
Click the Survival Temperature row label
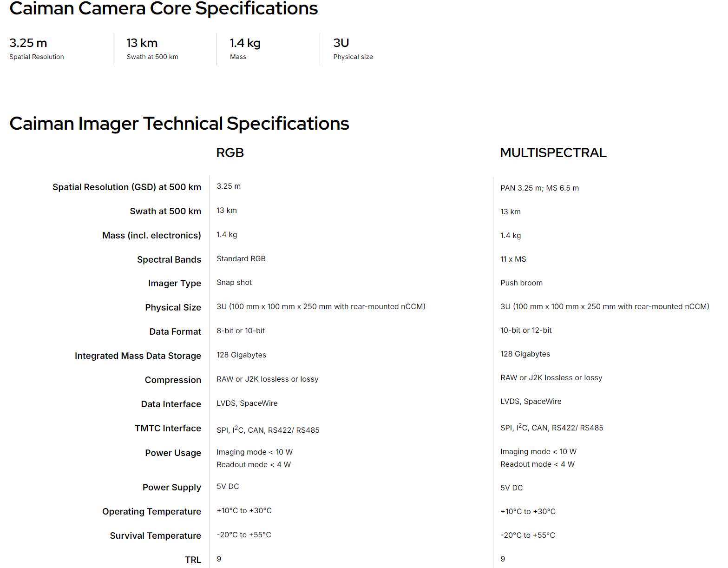click(x=156, y=535)
